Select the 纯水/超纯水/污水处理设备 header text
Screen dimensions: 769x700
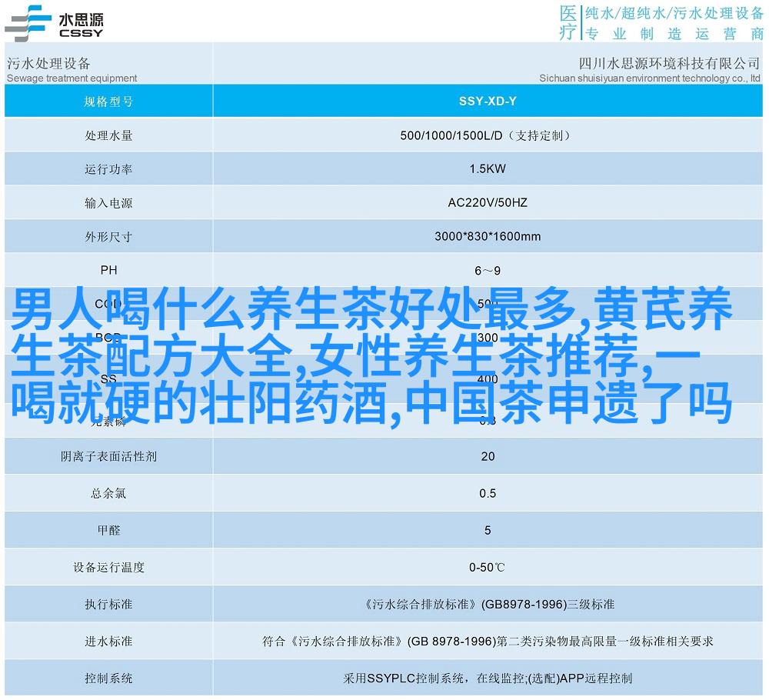coord(674,13)
